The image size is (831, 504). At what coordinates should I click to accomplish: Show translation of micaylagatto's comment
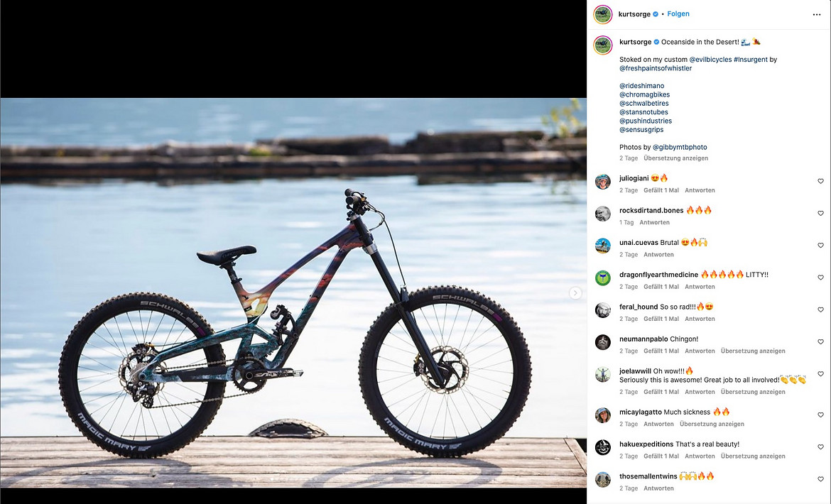[x=712, y=424]
